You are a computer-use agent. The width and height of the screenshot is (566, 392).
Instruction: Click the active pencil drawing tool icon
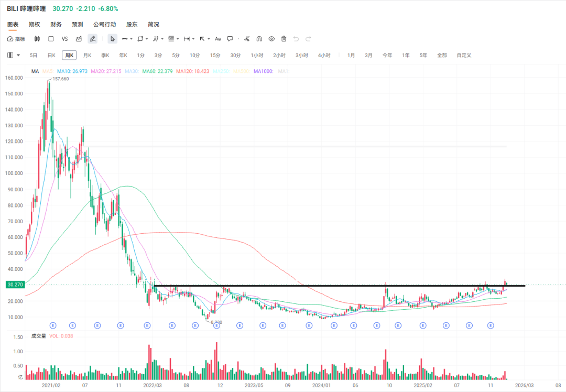pos(93,39)
